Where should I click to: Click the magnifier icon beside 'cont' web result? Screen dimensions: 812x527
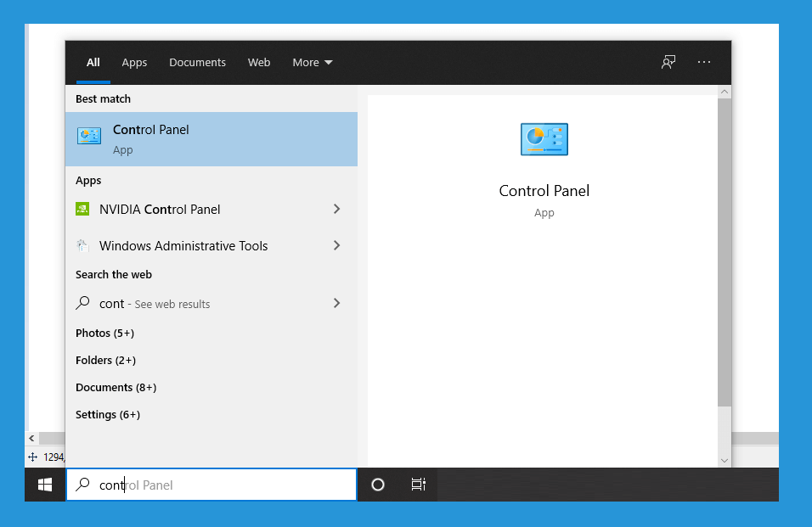point(82,303)
